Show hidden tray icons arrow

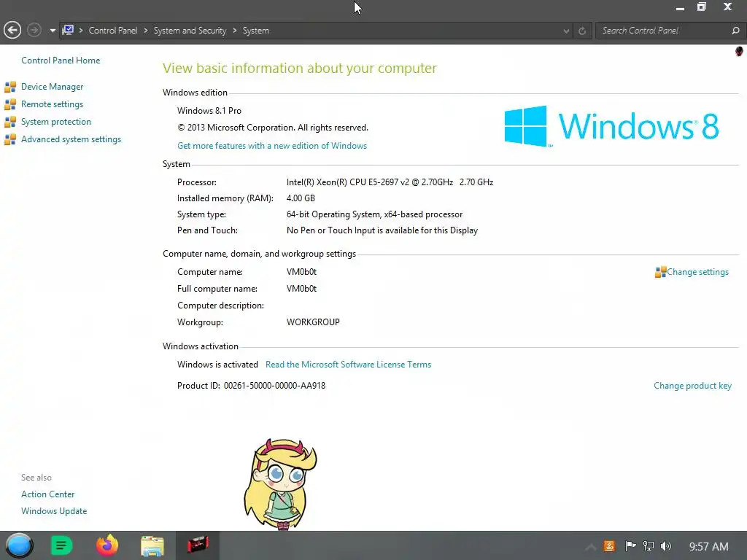pyautogui.click(x=591, y=547)
